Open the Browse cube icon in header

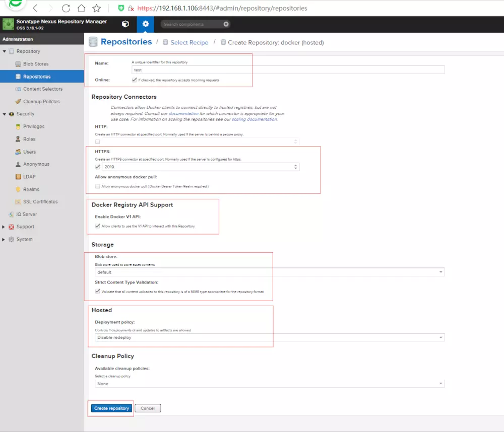(x=125, y=24)
